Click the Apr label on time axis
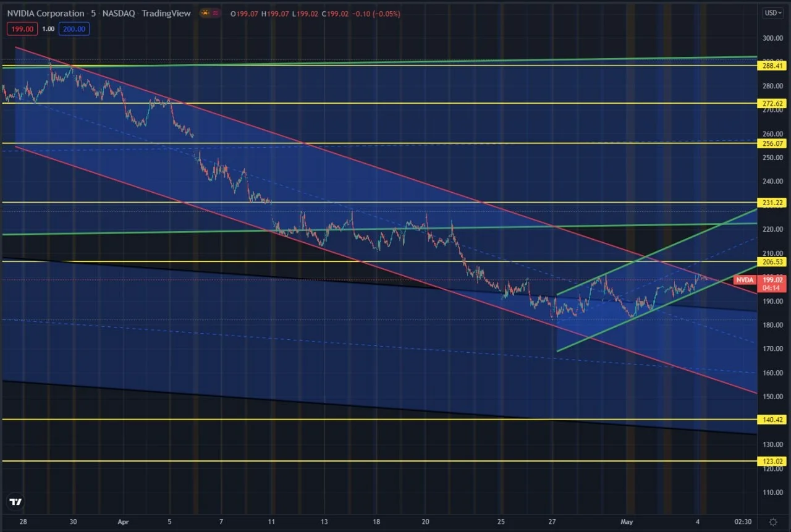Image resolution: width=791 pixels, height=532 pixels. [123, 522]
